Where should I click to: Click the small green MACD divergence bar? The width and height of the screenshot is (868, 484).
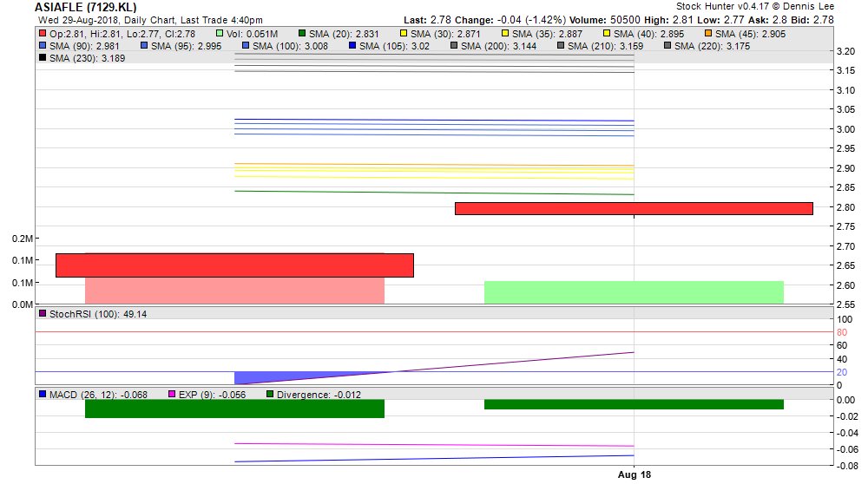pyautogui.click(x=634, y=404)
